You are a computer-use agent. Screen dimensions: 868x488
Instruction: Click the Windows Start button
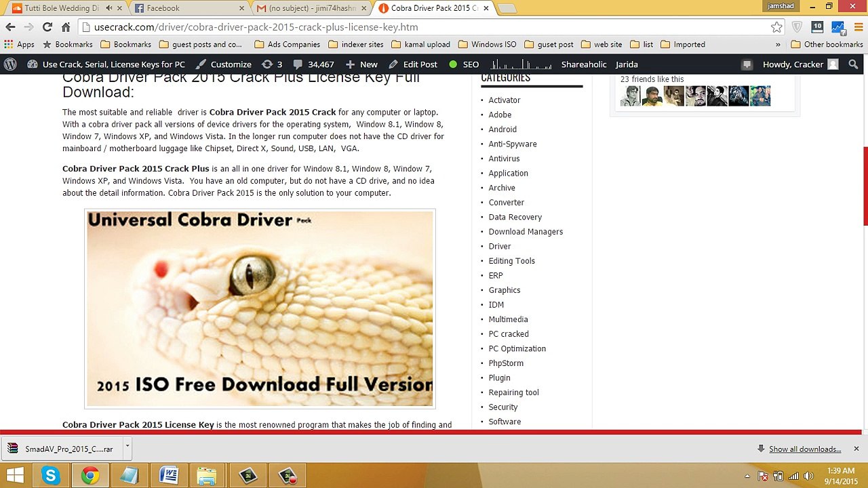tap(15, 476)
